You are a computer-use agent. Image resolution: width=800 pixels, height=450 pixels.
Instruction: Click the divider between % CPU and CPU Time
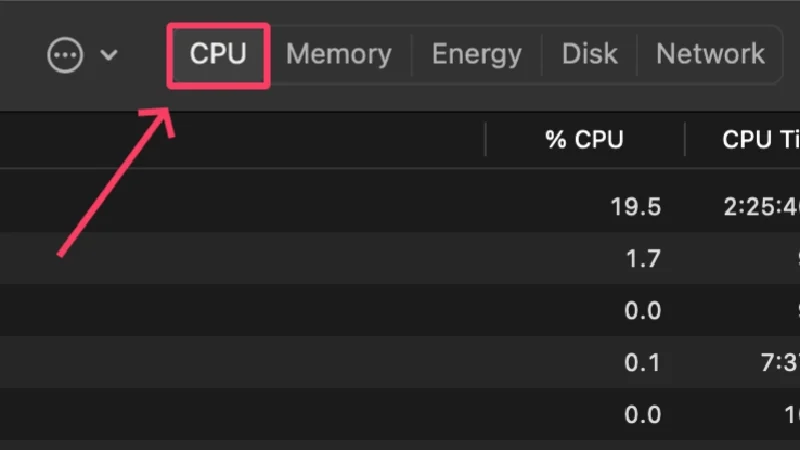click(x=685, y=140)
